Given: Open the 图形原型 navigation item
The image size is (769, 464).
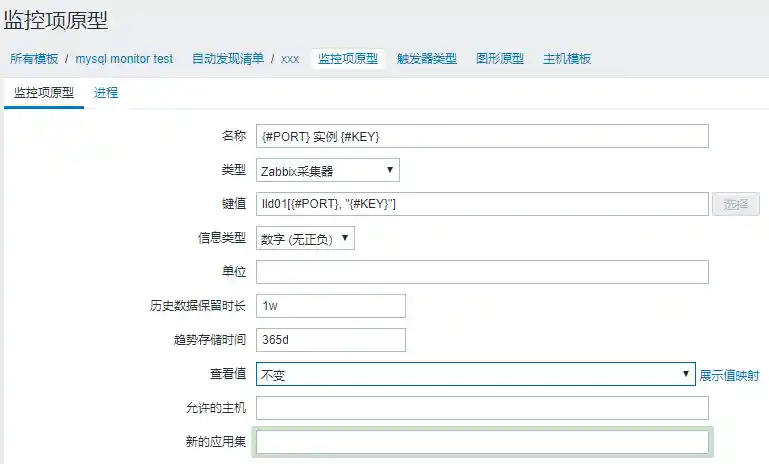Looking at the screenshot, I should (x=499, y=59).
